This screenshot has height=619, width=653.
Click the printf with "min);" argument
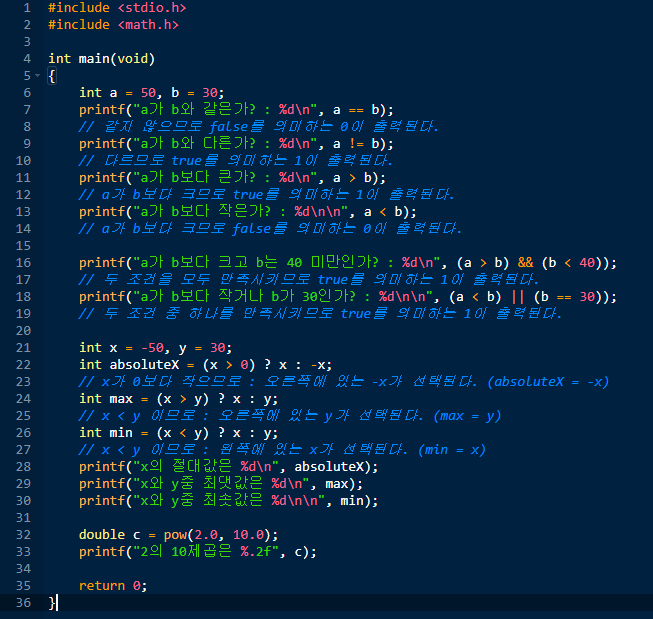click(x=229, y=501)
